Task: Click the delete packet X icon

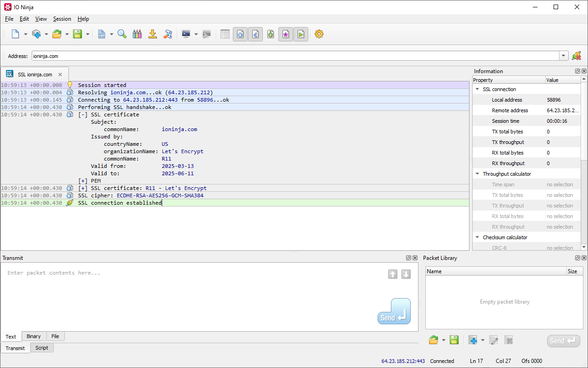Action: (509, 340)
